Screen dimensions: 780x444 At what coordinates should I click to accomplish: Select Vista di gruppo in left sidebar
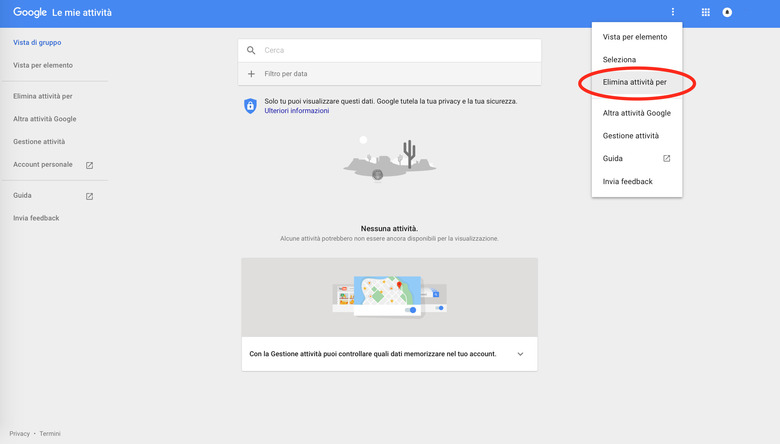36,43
